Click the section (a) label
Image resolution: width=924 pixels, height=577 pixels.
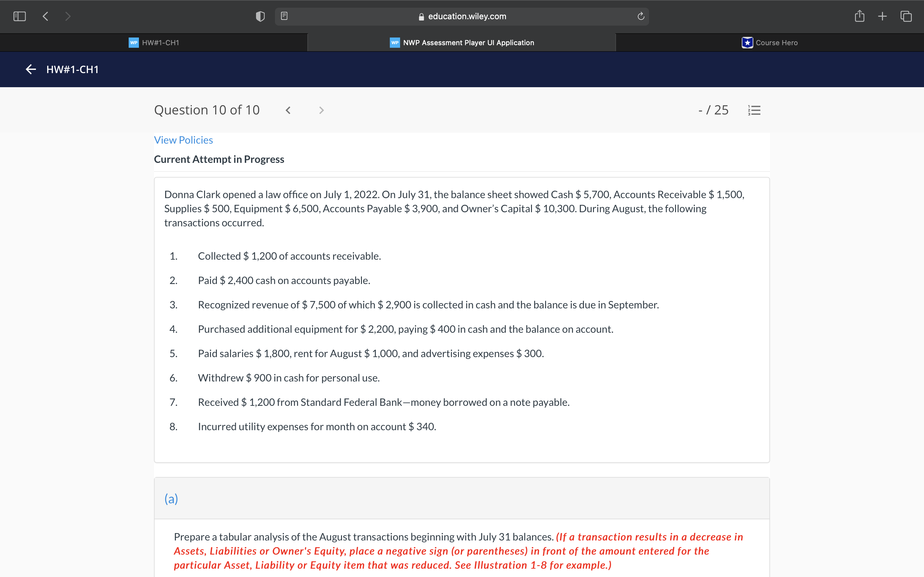tap(171, 498)
